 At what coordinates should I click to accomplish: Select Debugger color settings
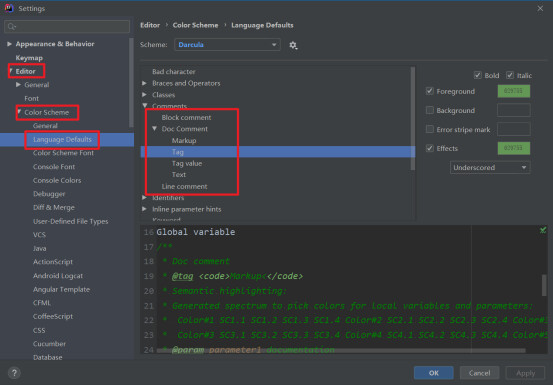click(49, 194)
